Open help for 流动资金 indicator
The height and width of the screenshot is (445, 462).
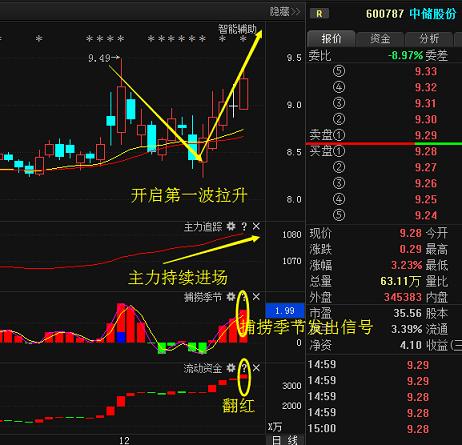(x=244, y=368)
